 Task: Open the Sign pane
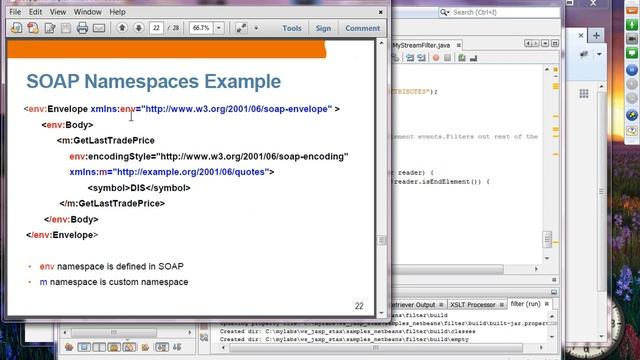[x=323, y=28]
